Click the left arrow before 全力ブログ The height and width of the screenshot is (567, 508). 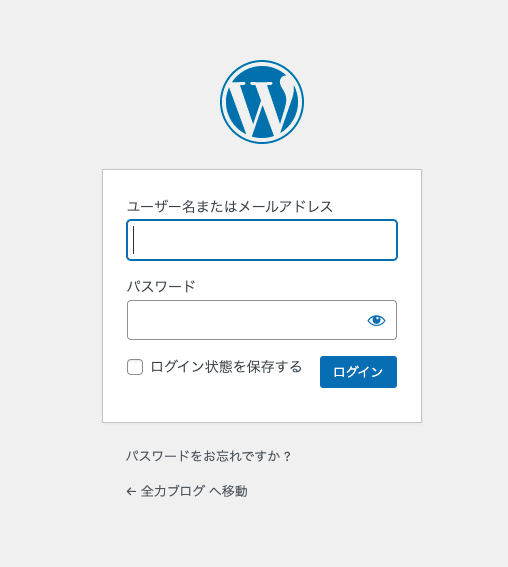pyautogui.click(x=131, y=491)
